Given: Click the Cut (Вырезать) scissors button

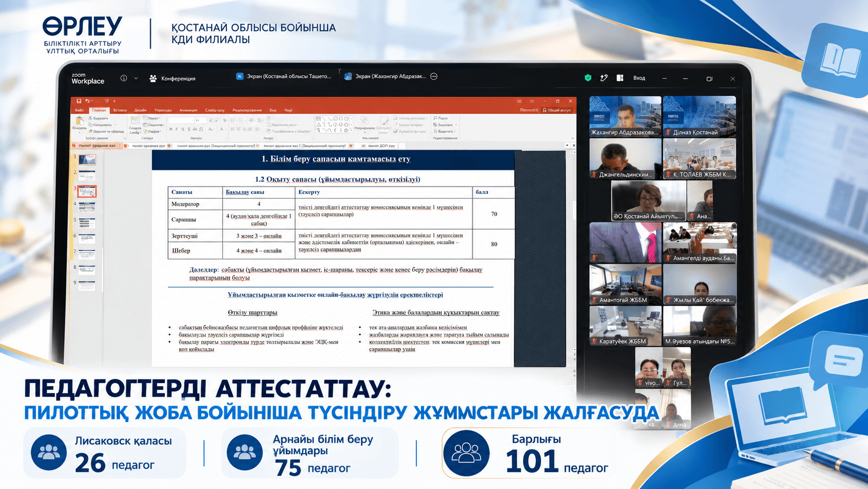Looking at the screenshot, I should click(x=99, y=118).
